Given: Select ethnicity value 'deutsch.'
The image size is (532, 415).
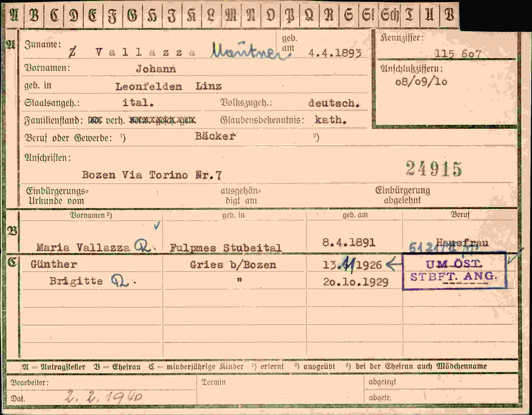Looking at the screenshot, I should click(x=334, y=103).
